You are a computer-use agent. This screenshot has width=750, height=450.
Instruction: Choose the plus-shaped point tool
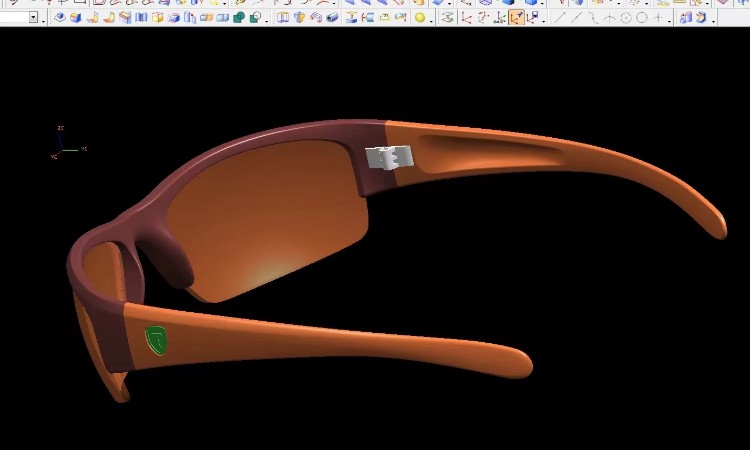click(657, 17)
